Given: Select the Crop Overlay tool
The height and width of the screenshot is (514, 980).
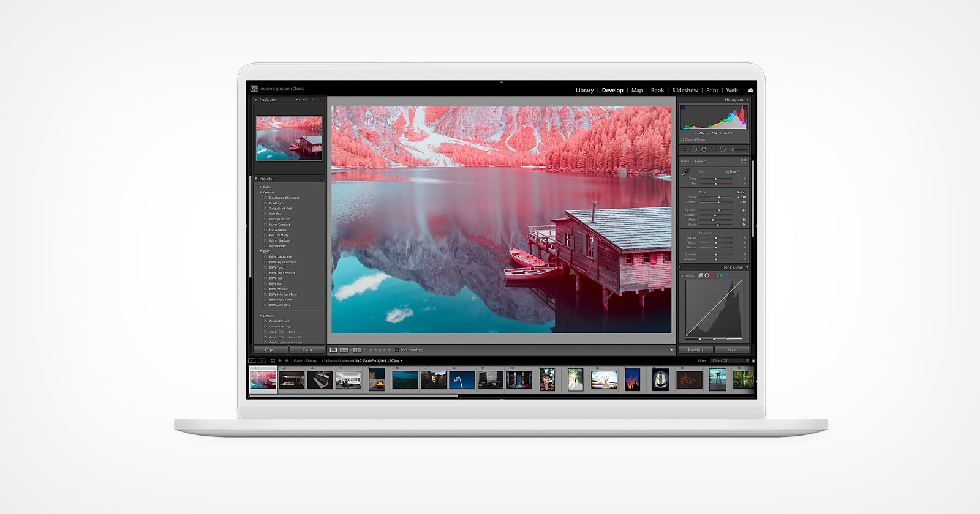Looking at the screenshot, I should [684, 149].
